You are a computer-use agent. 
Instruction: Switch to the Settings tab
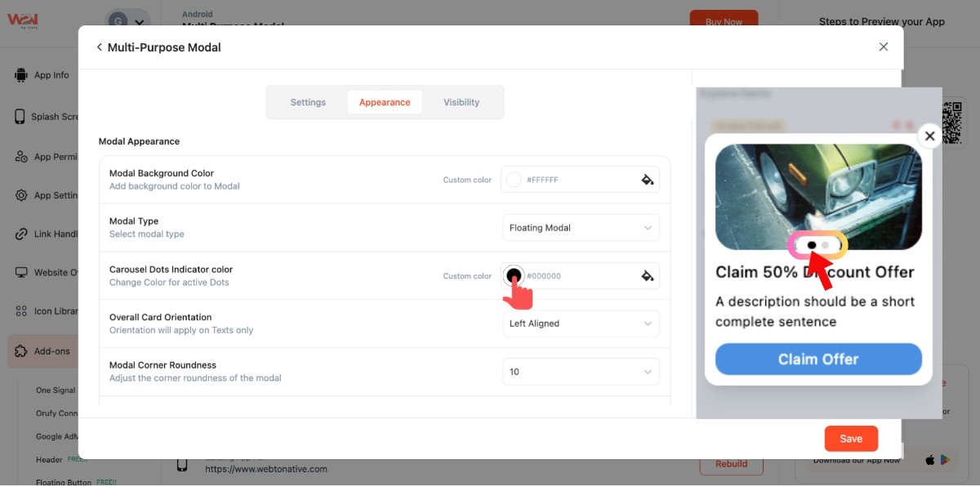click(308, 102)
